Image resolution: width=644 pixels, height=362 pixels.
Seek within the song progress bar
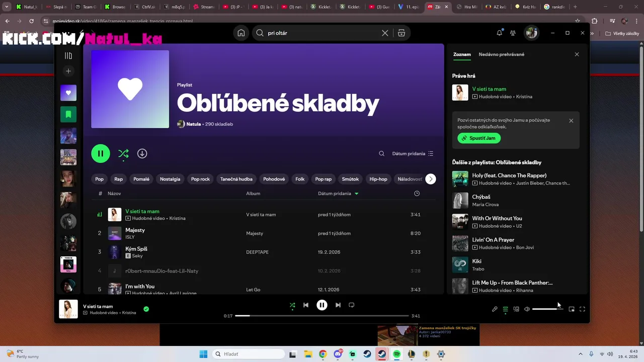coord(322,316)
